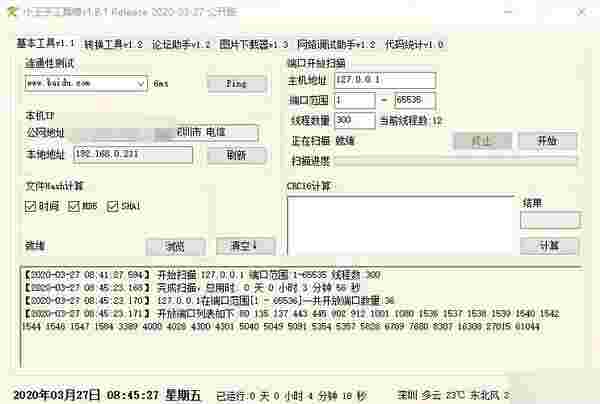
Task: Click the 刷新 refresh button
Action: click(x=237, y=155)
